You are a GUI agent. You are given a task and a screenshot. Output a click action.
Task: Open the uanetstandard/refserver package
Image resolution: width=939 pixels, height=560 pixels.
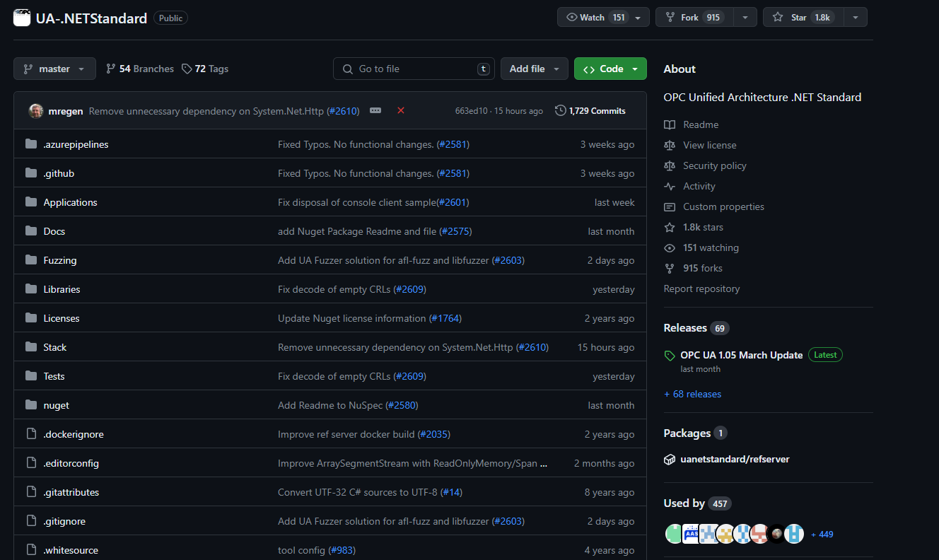[735, 459]
